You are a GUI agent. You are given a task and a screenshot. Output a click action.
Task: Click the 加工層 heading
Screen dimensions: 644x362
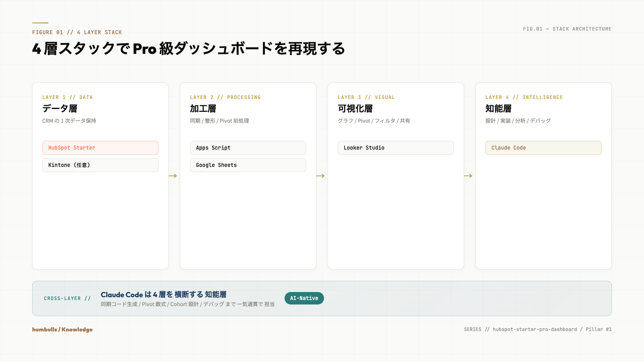pos(203,109)
